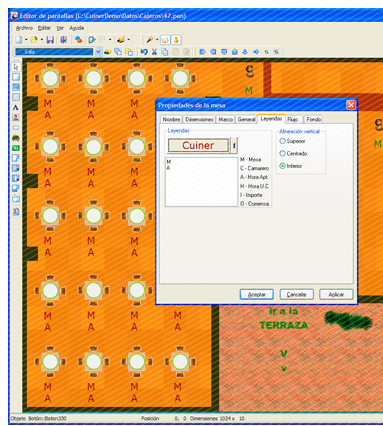Select the text 'A' tool in left toolbox
Image resolution: width=383 pixels, height=426 pixels.
pos(16,107)
